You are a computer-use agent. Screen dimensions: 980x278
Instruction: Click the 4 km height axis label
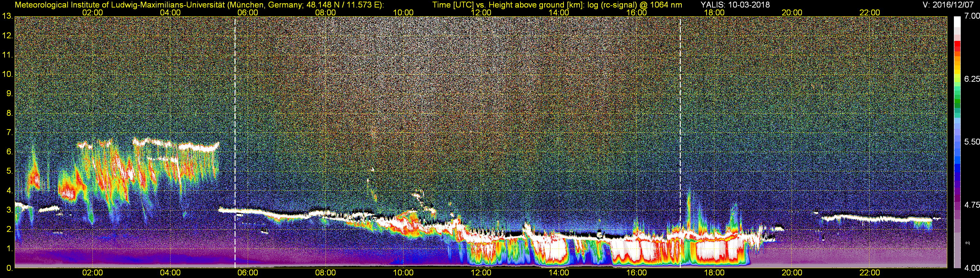[x=9, y=191]
